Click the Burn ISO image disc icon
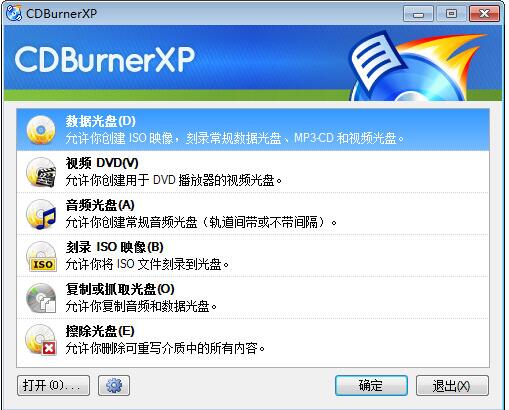 coord(42,256)
